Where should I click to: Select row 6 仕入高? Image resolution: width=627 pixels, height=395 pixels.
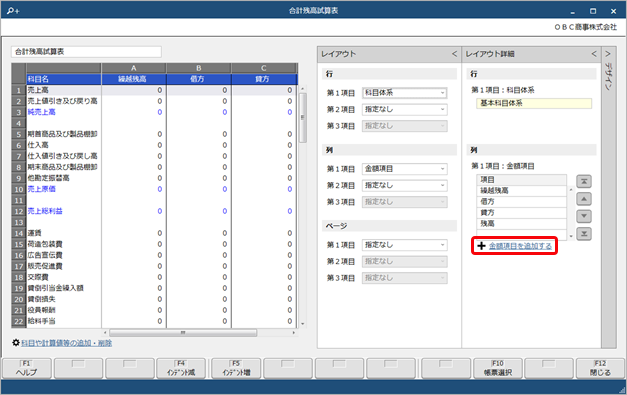(x=64, y=145)
